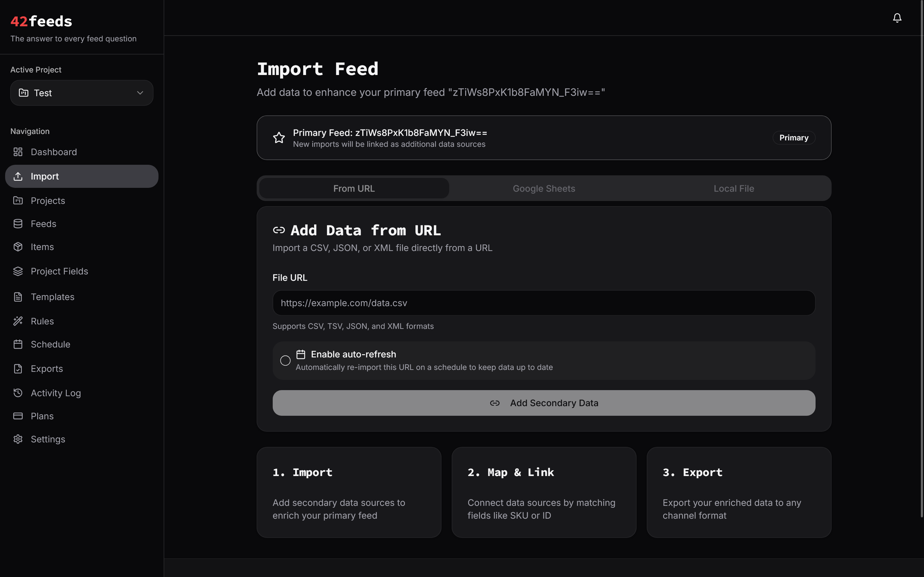Select the Project Fields layers icon
924x577 pixels.
click(18, 271)
